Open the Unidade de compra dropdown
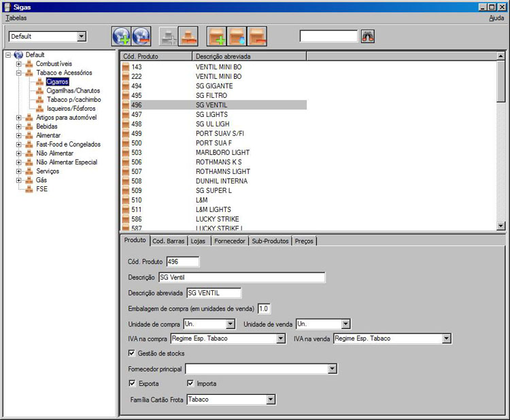The height and width of the screenshot is (420, 510). click(231, 323)
